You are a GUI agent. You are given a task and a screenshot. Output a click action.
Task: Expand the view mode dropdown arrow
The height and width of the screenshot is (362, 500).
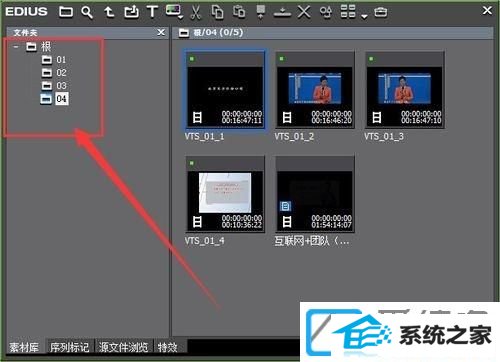(364, 16)
